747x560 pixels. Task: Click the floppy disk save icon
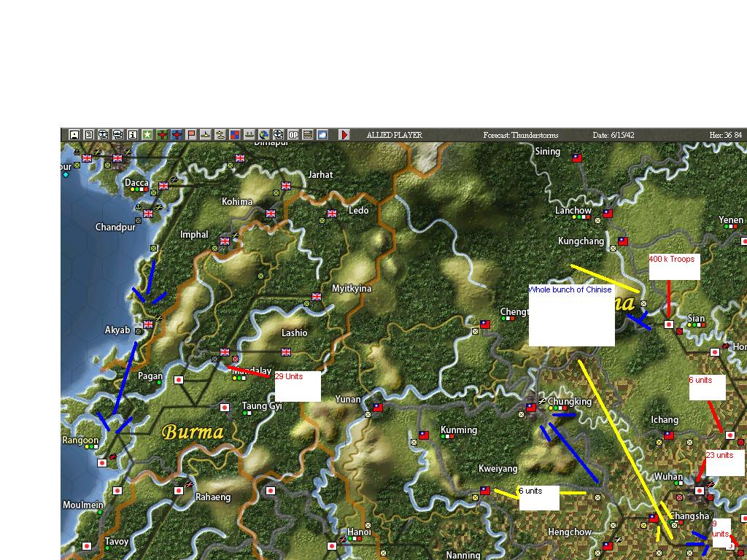coord(74,135)
